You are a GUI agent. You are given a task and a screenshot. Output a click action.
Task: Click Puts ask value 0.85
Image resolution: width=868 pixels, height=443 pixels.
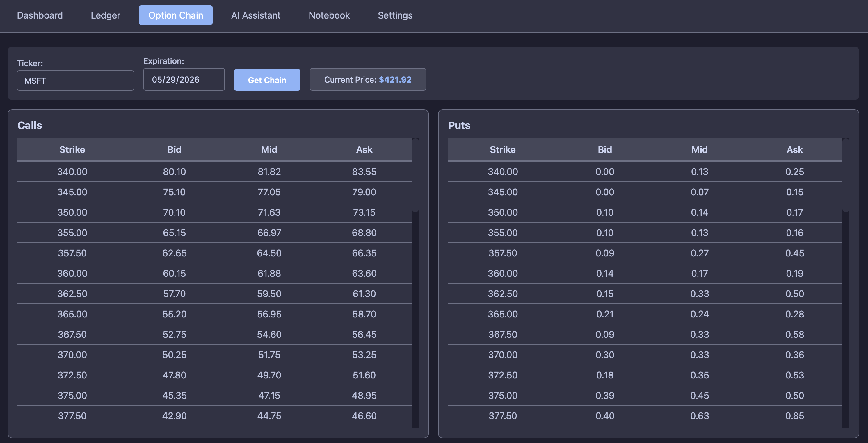coord(794,416)
